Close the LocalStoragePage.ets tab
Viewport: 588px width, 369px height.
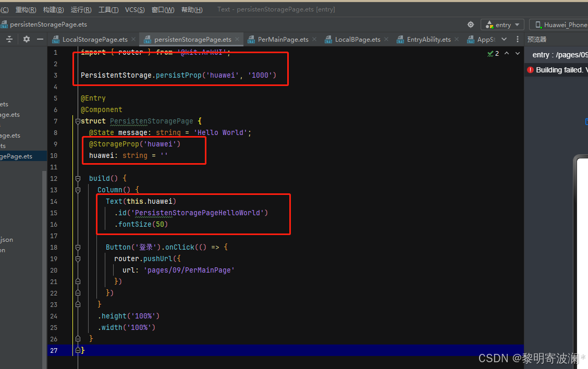coord(133,39)
